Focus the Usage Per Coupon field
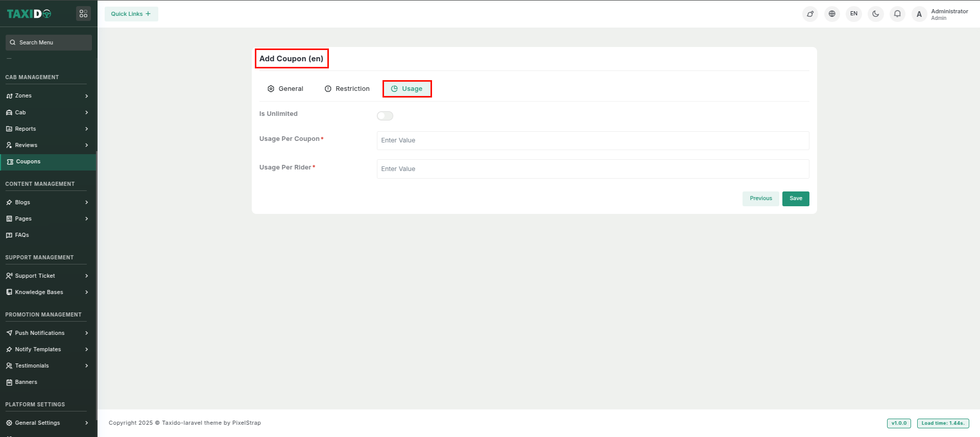980x437 pixels. tap(592, 140)
